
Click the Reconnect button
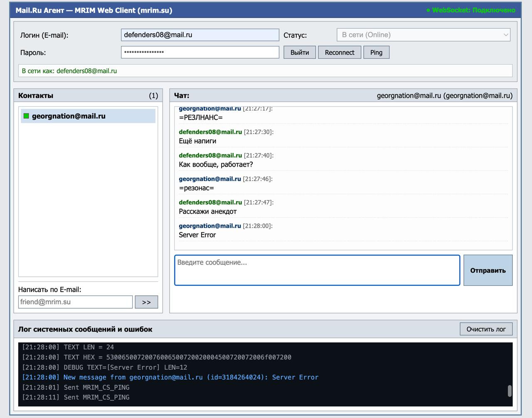tap(340, 52)
